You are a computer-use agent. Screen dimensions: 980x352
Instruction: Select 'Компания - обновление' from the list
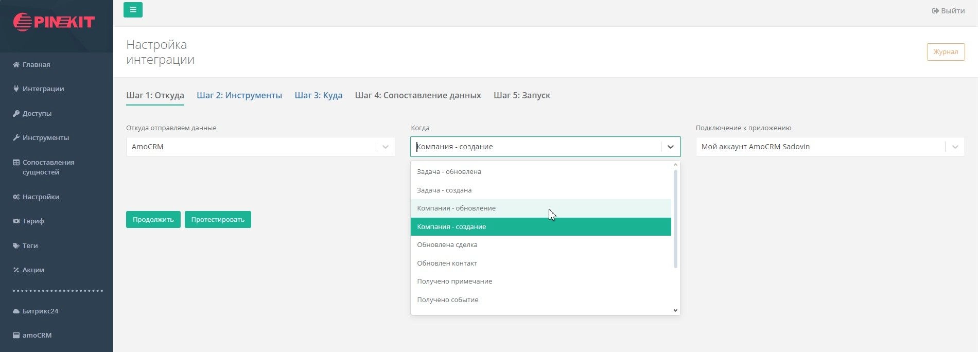pos(456,208)
